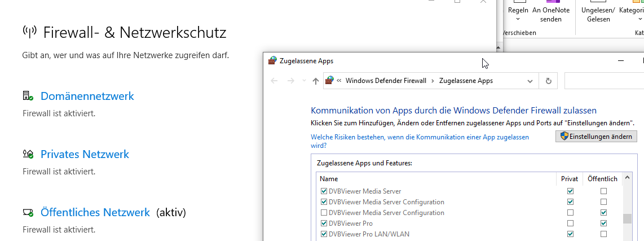
Task: Click the Privates Netzwerk house icon
Action: tap(28, 154)
